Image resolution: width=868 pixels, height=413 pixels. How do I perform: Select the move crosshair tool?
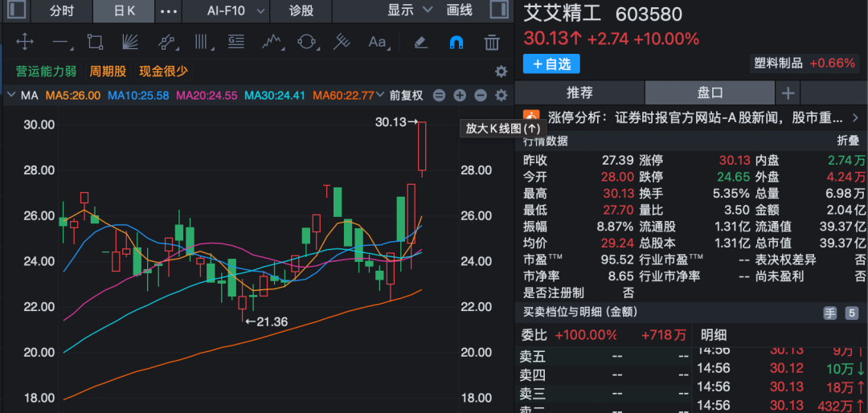(x=25, y=42)
